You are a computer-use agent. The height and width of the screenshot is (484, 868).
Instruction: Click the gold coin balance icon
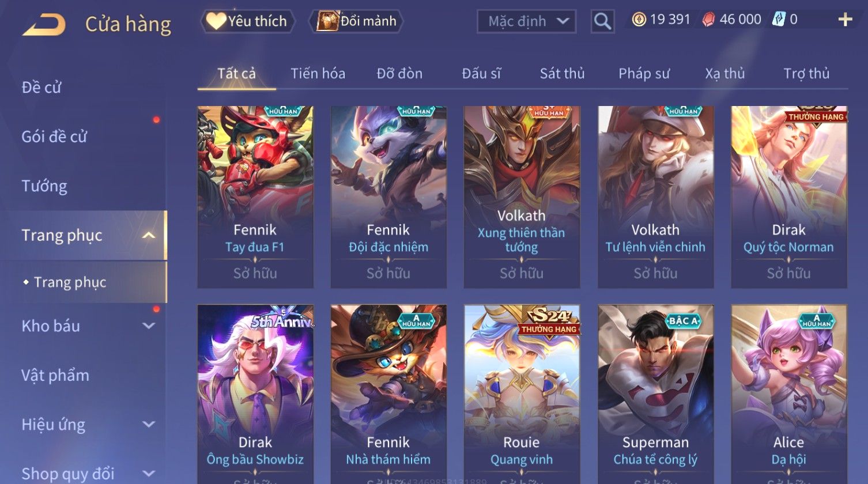click(639, 20)
